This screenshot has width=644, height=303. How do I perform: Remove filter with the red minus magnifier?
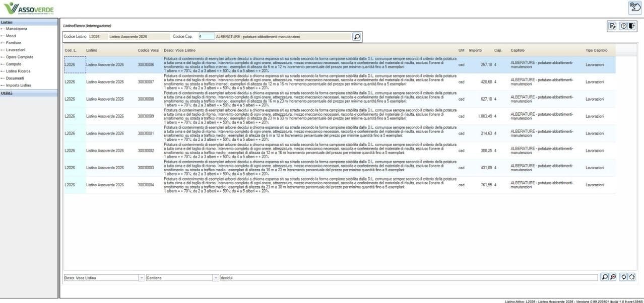tap(613, 277)
